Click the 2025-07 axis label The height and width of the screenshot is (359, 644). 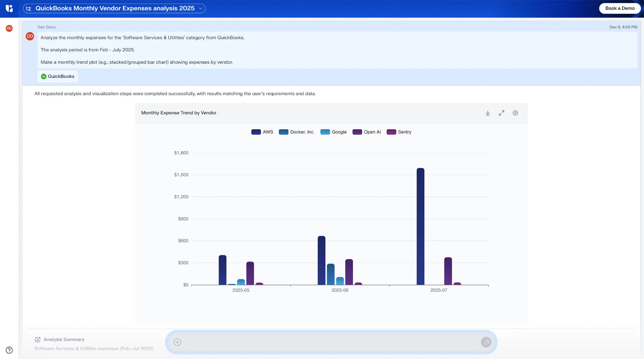439,290
